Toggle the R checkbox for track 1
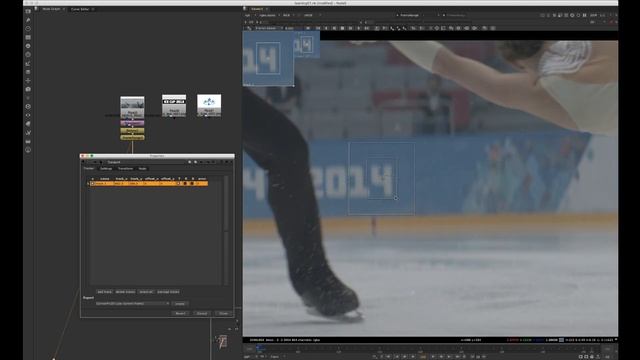This screenshot has height=360, width=640. point(186,184)
